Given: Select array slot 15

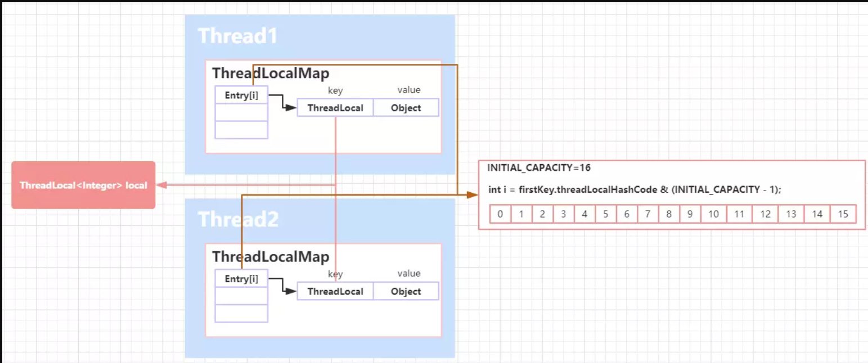Looking at the screenshot, I should pyautogui.click(x=843, y=214).
